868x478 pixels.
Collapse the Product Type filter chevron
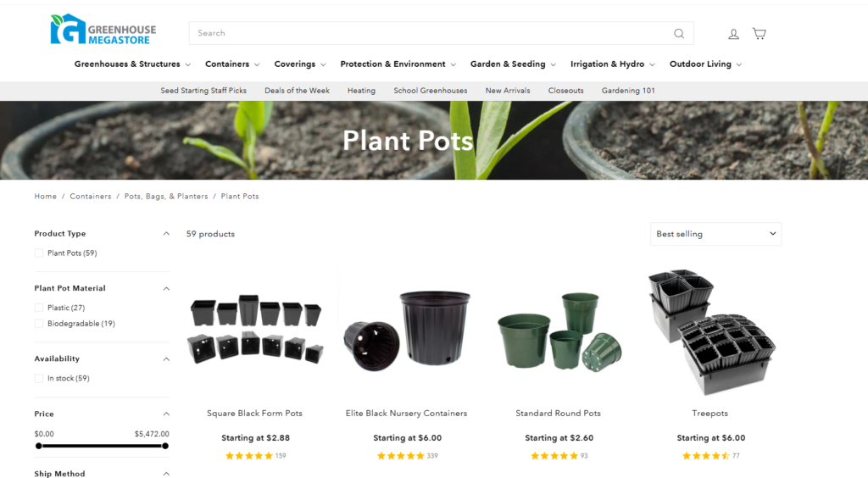point(166,233)
